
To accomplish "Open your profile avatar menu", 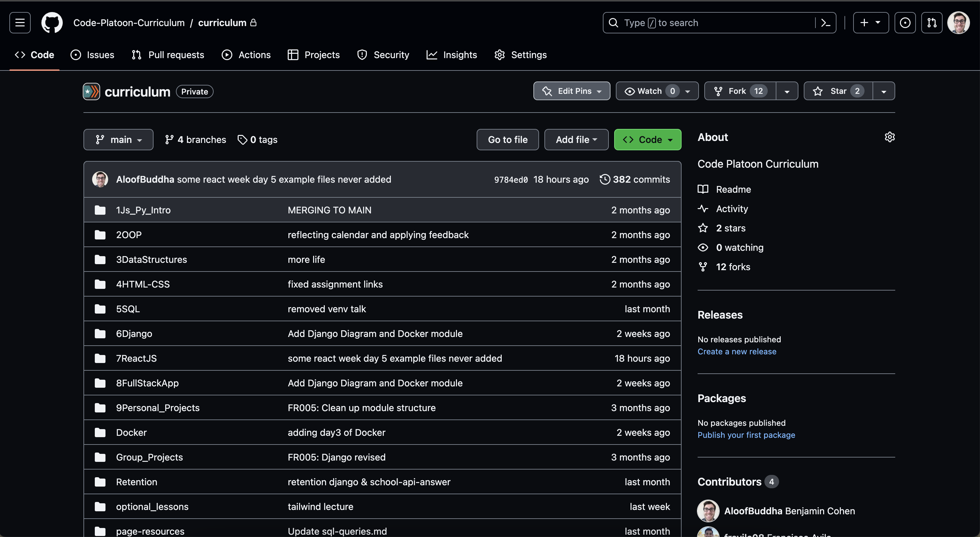I will pyautogui.click(x=958, y=22).
